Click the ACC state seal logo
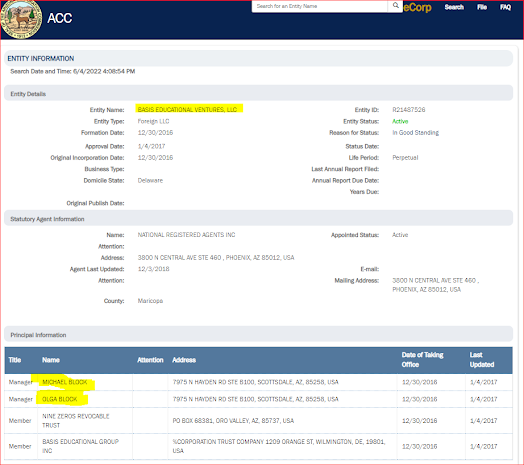524x465 pixels. pos(21,19)
